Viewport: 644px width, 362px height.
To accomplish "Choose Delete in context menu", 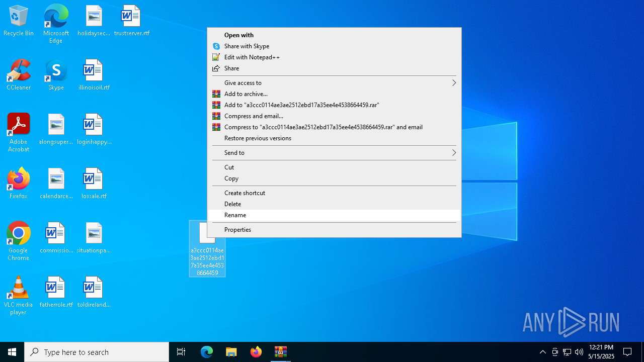I will pos(335,204).
